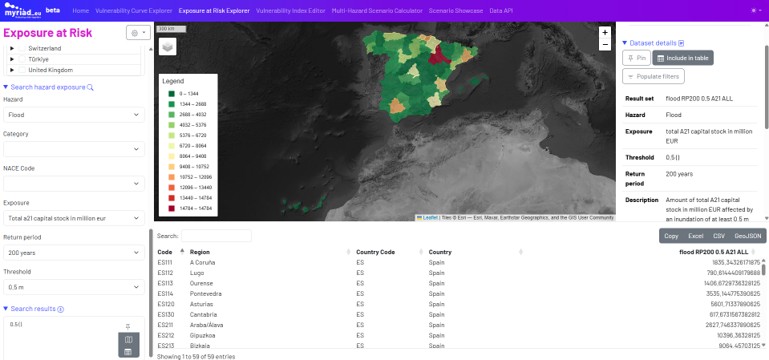Sort the table by Country column
The height and width of the screenshot is (360, 769).
coord(475,252)
